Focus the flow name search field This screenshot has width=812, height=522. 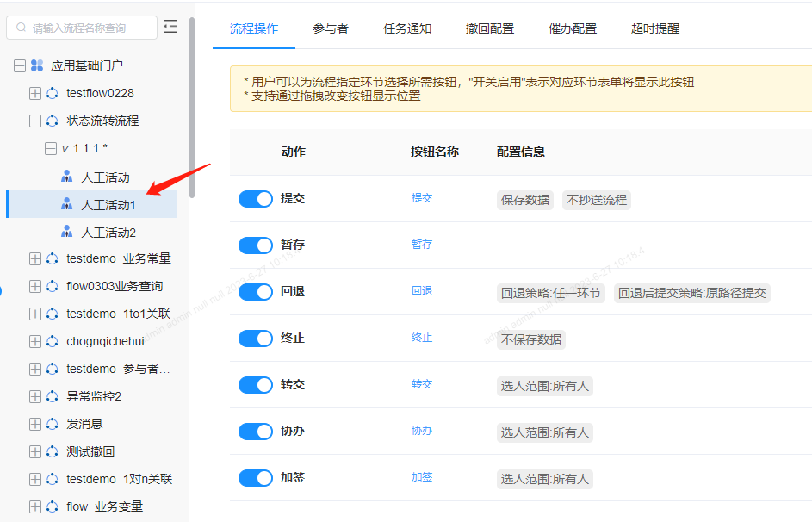coord(86,28)
